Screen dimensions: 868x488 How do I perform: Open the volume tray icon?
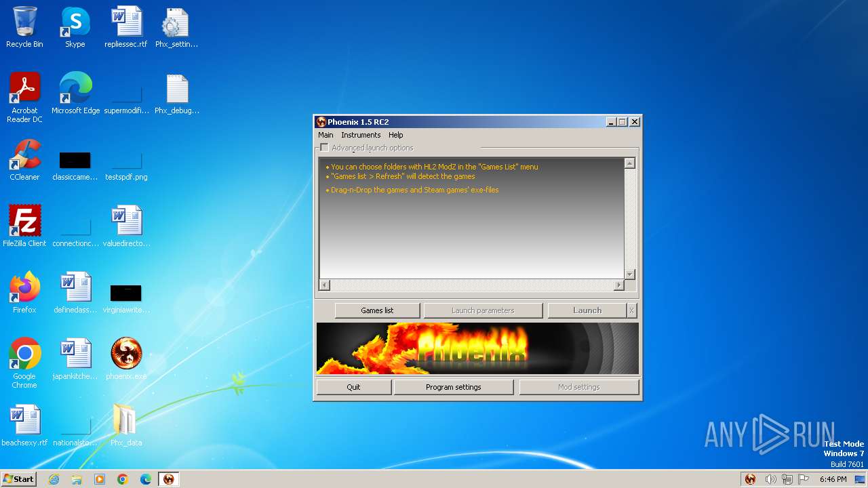770,479
